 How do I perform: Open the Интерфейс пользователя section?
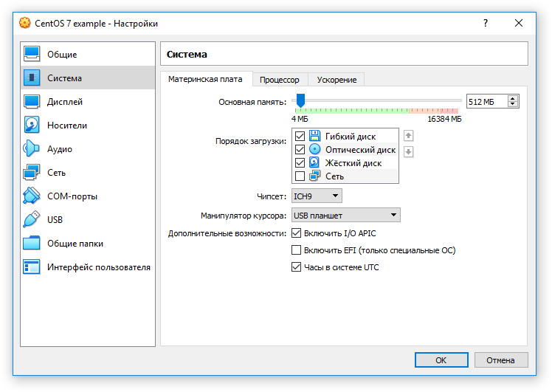(x=88, y=267)
